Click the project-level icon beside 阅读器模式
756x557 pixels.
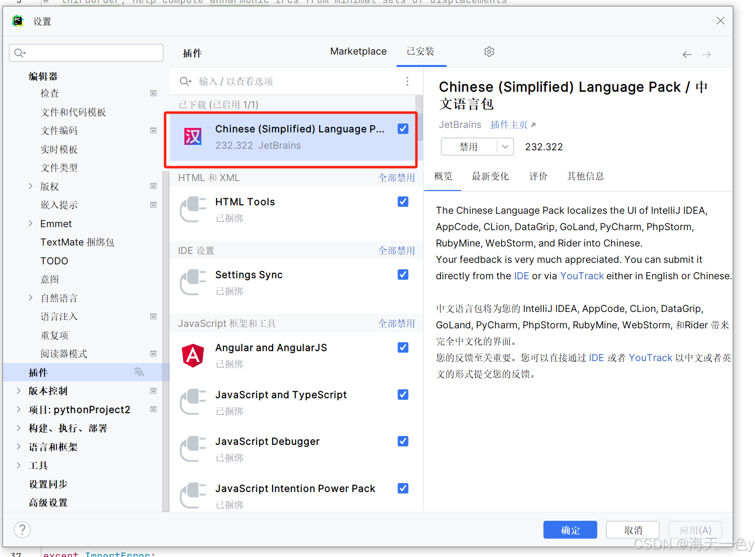click(x=154, y=354)
